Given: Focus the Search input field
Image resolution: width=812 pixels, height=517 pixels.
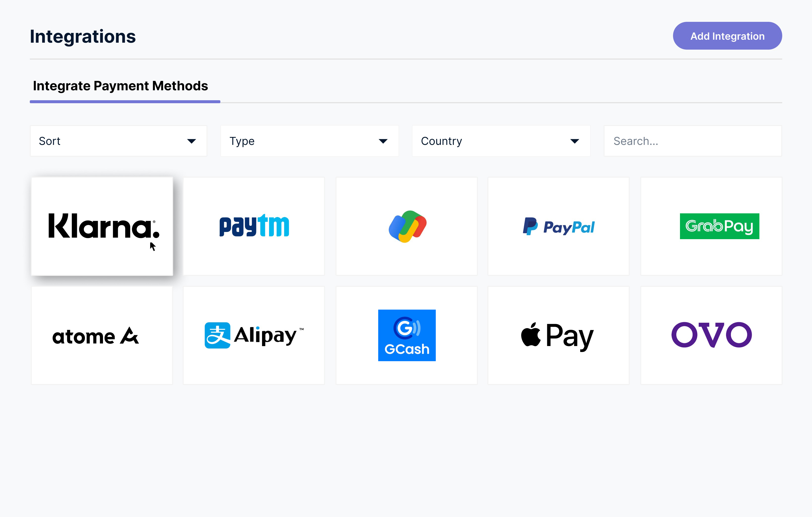Looking at the screenshot, I should click(x=693, y=141).
